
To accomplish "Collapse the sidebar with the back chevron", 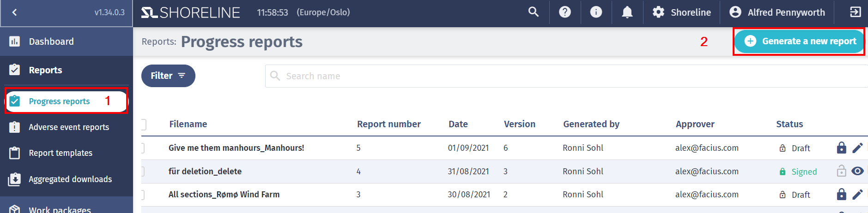I will tap(14, 12).
